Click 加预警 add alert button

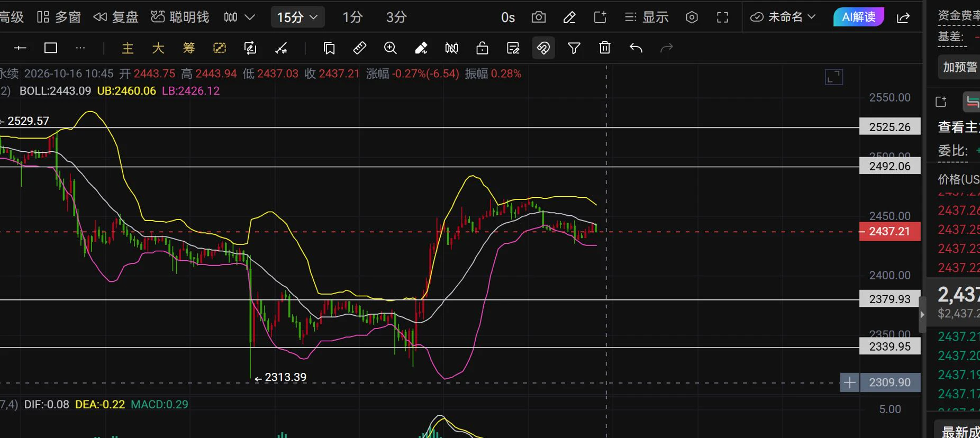coord(959,67)
